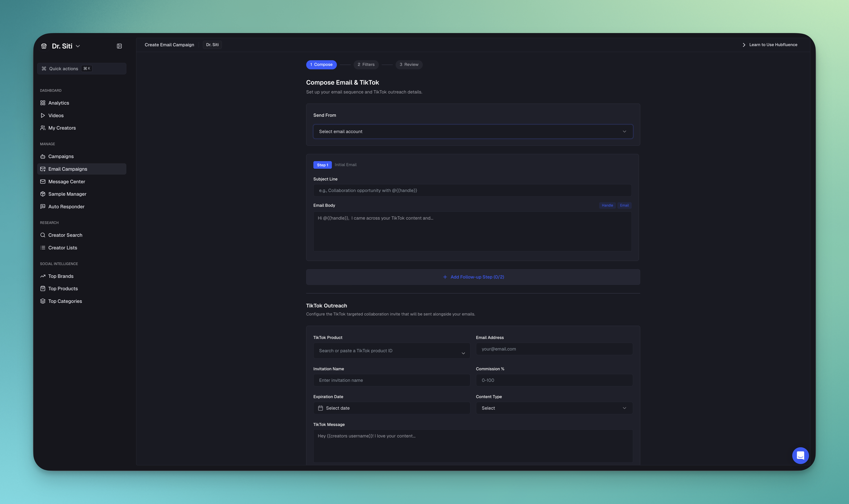Select Email Campaigns in the Manage menu

pyautogui.click(x=68, y=169)
